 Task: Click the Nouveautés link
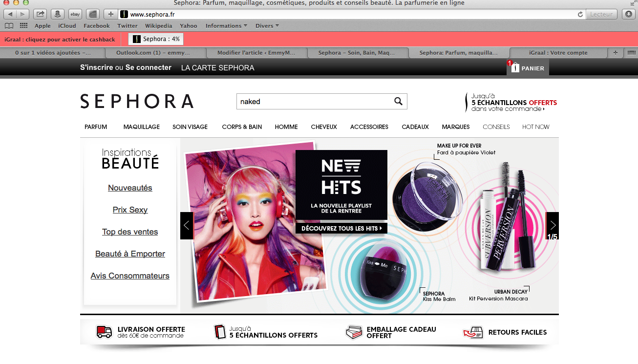(x=130, y=188)
